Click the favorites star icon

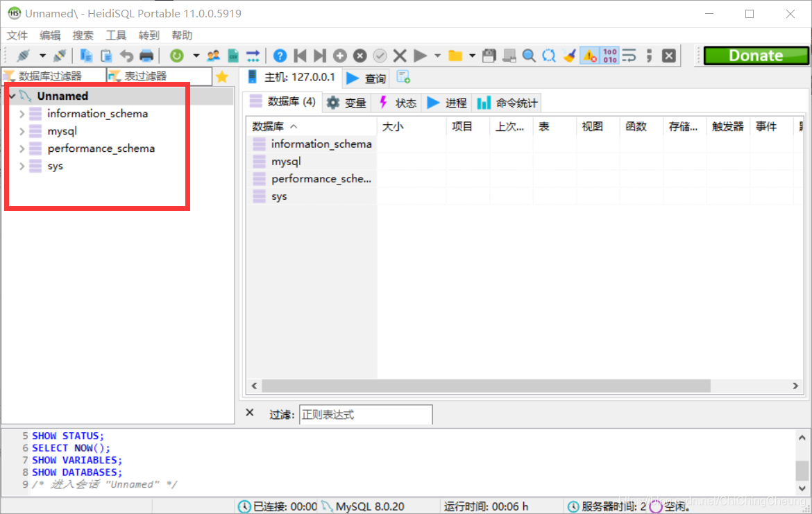pos(222,76)
